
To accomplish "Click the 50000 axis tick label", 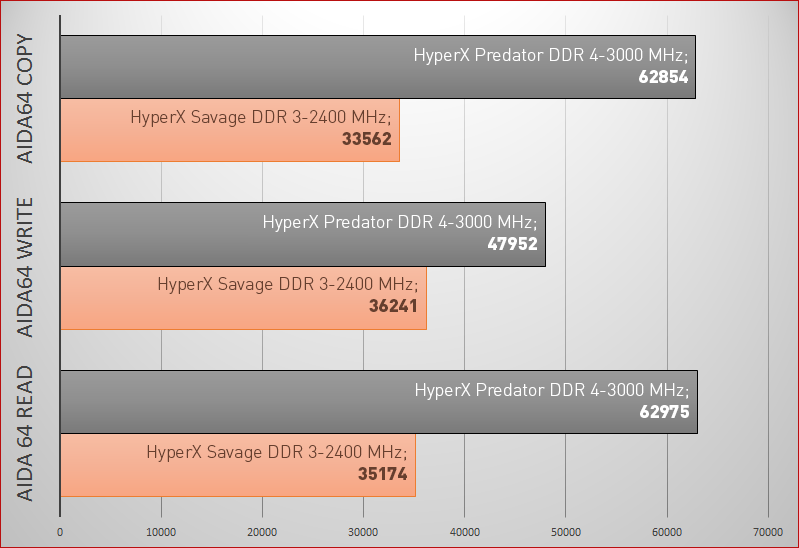I will pyautogui.click(x=566, y=533).
